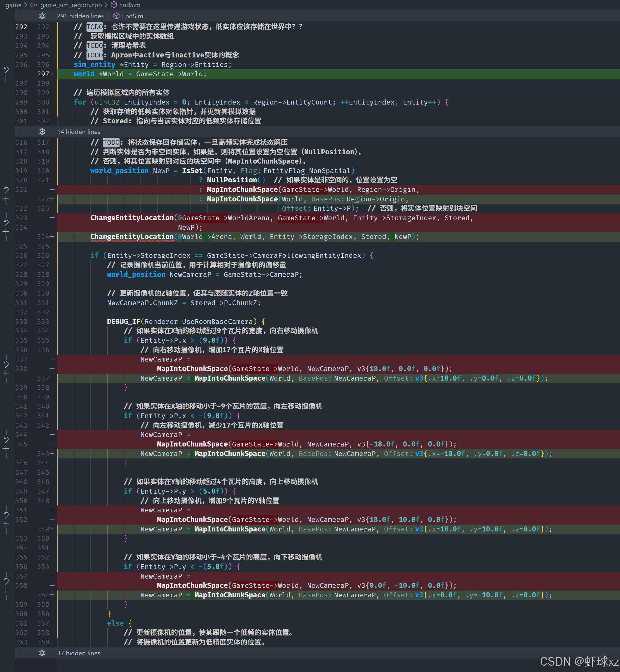
Task: Stage the 18.0f x-offset camera change at 337
Action: tap(6, 373)
